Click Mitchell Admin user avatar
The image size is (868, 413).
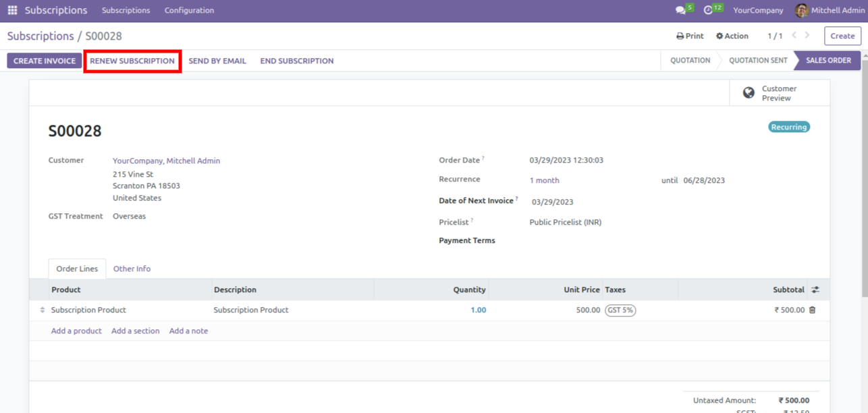pos(801,10)
